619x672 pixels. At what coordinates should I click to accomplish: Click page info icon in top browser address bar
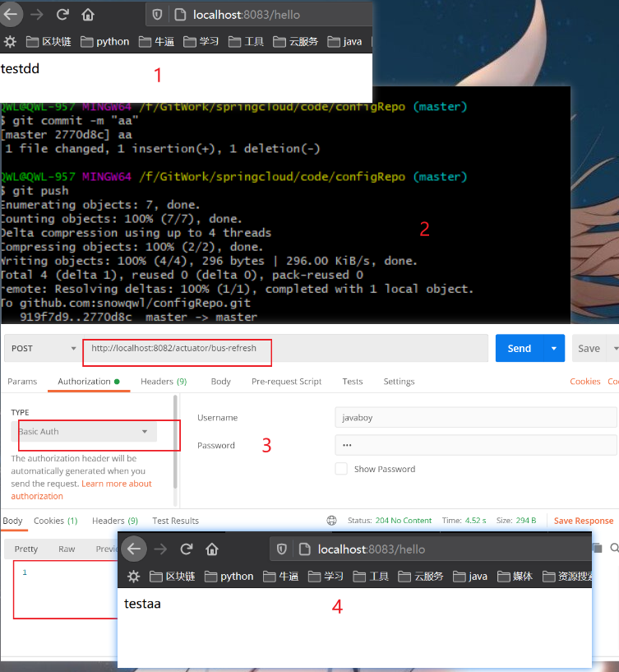point(180,15)
